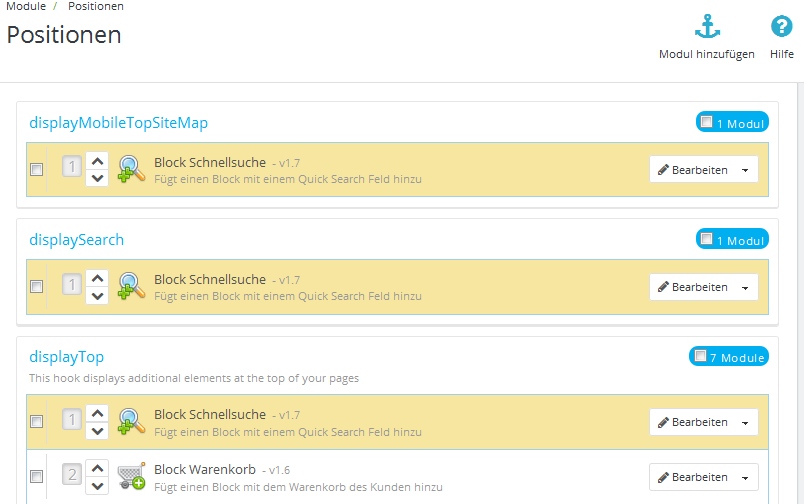Expand dropdown arrow next to Warenkorb Bearbeiten
Image resolution: width=804 pixels, height=504 pixels.
(x=746, y=478)
